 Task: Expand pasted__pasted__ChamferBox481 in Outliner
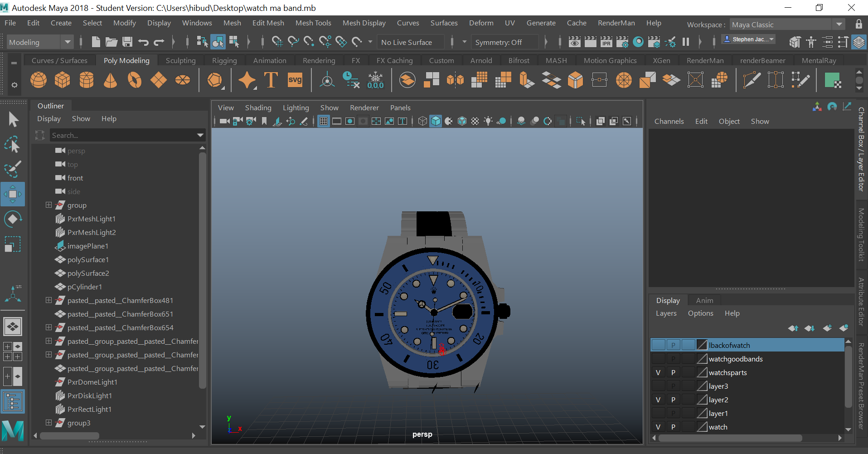[48, 300]
